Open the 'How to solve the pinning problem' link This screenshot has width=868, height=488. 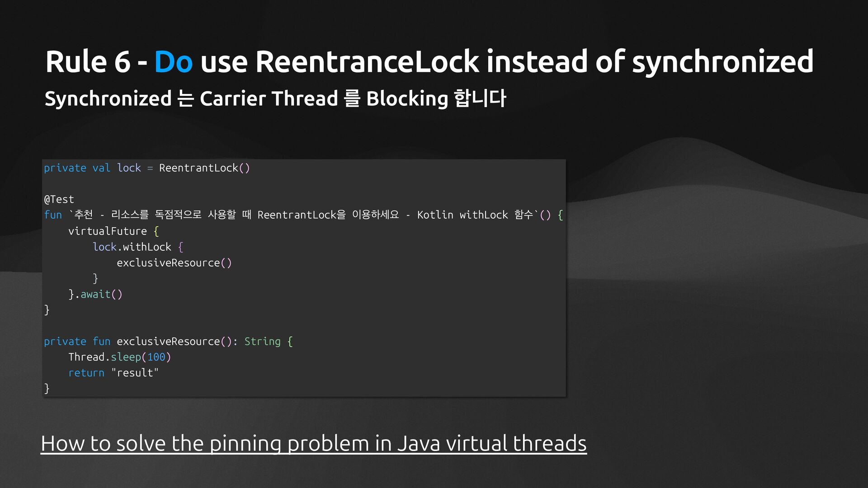[313, 443]
